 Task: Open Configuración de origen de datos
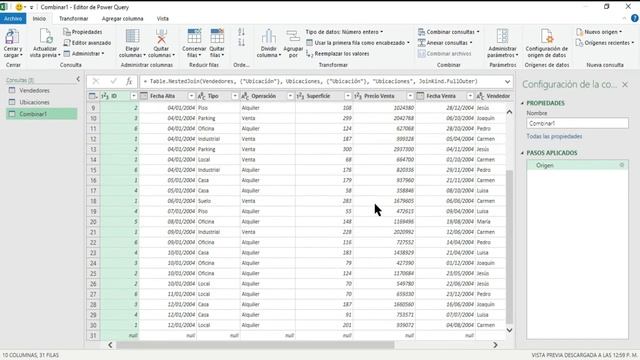(547, 43)
